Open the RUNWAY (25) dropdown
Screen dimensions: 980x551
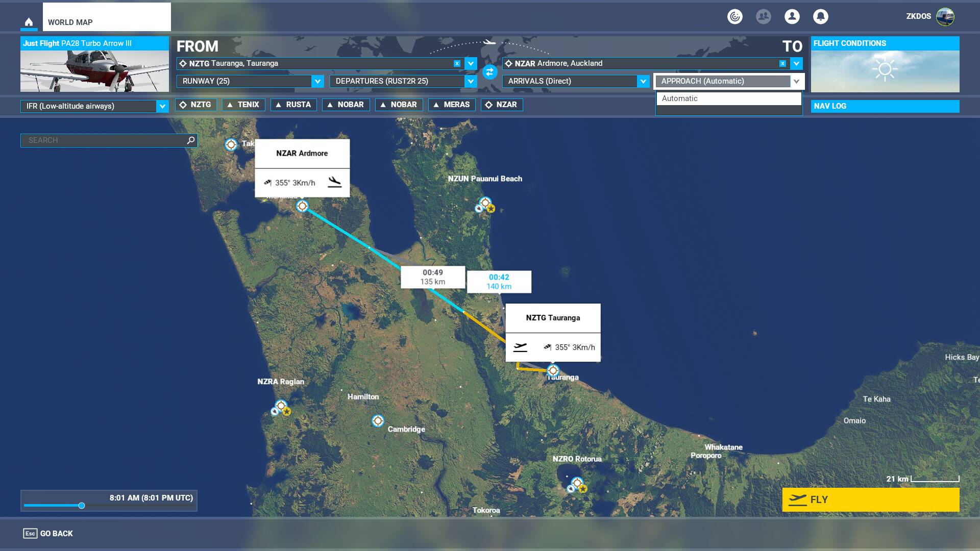pyautogui.click(x=250, y=81)
